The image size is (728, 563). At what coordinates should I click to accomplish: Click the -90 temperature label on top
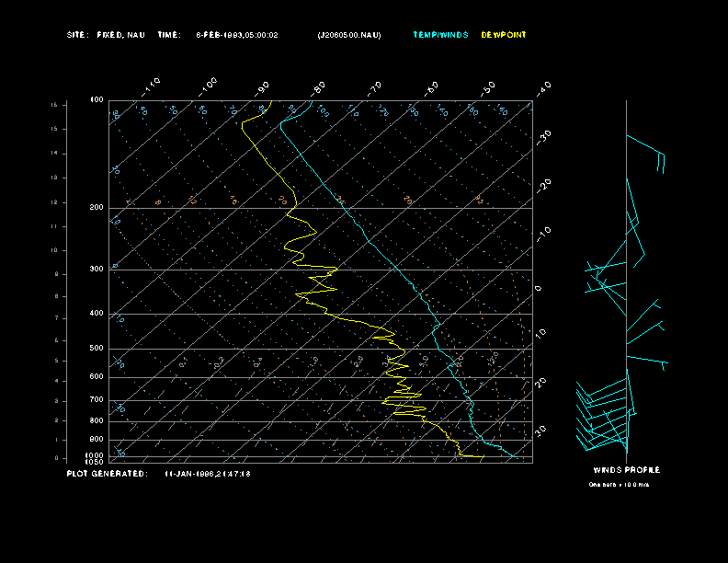click(x=262, y=89)
